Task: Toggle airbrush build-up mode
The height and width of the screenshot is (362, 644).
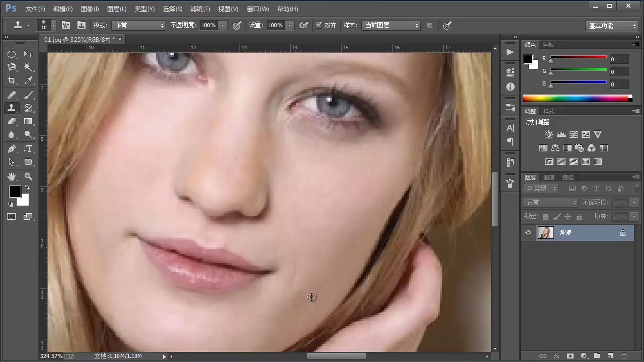Action: [303, 25]
